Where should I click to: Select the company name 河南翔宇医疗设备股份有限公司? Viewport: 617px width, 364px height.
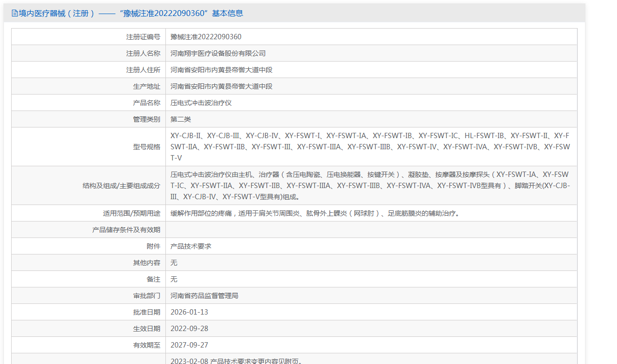click(x=218, y=53)
